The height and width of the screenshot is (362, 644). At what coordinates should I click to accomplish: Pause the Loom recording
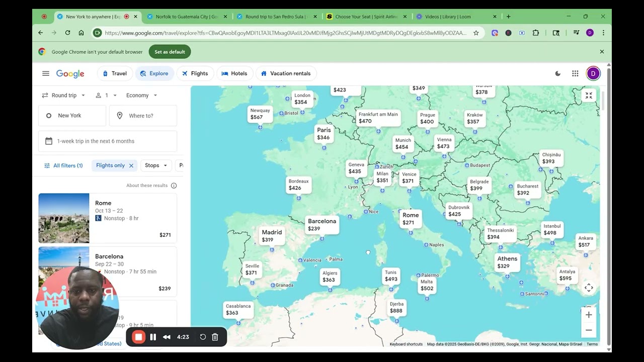click(x=153, y=337)
